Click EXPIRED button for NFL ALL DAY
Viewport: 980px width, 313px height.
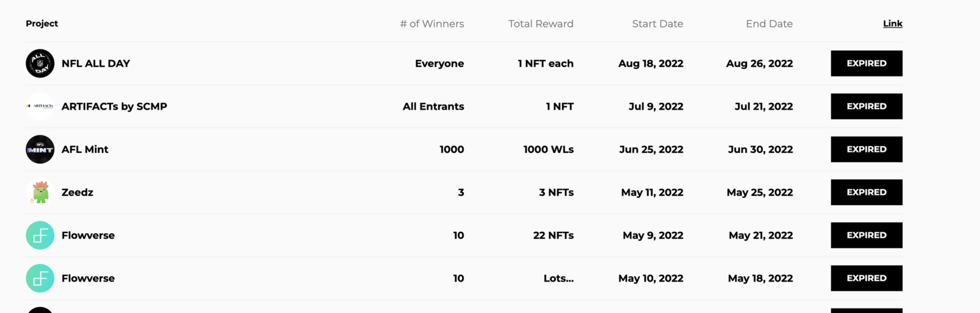click(866, 63)
